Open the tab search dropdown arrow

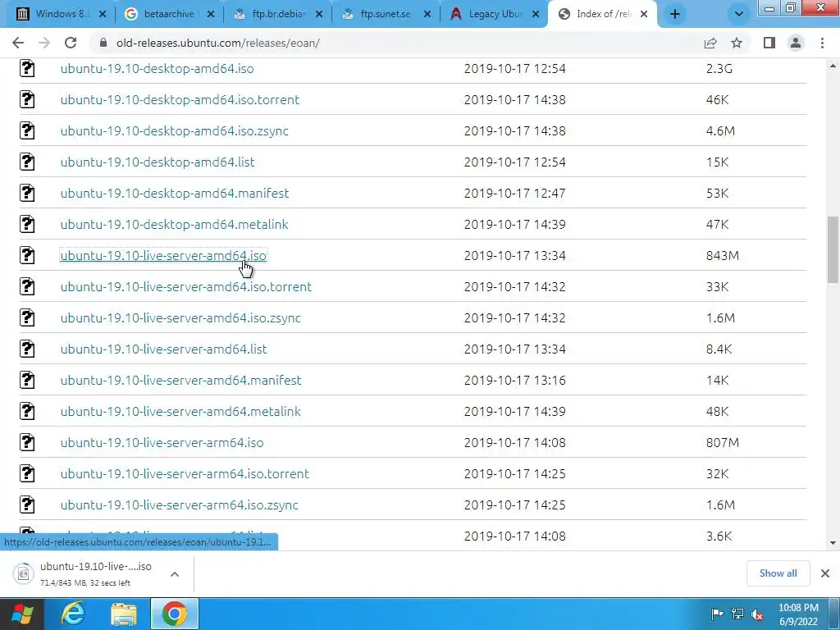[739, 14]
